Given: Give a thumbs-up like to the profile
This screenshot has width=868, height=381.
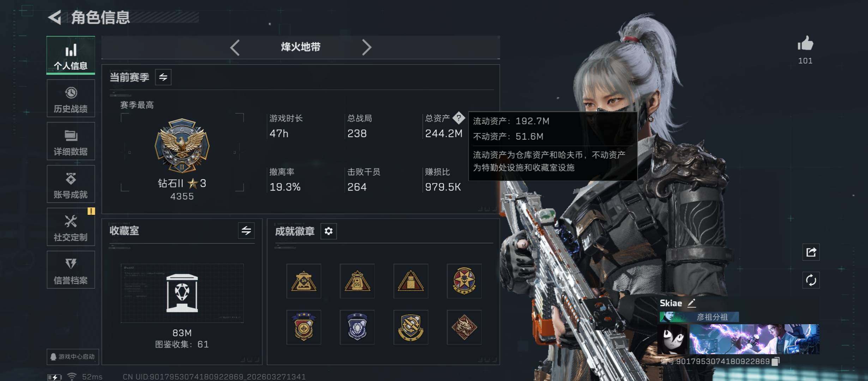Looking at the screenshot, I should pos(805,44).
